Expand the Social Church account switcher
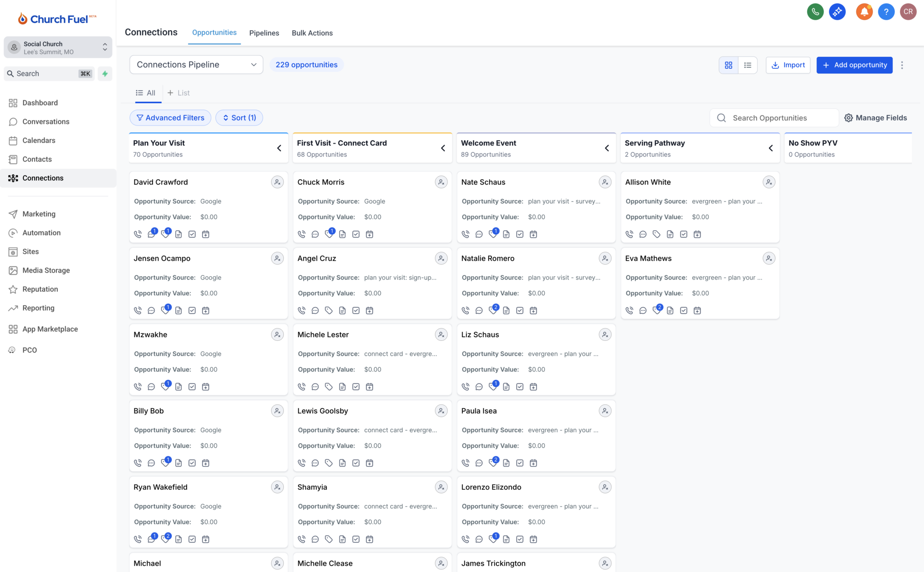The height and width of the screenshot is (572, 924). pyautogui.click(x=58, y=47)
